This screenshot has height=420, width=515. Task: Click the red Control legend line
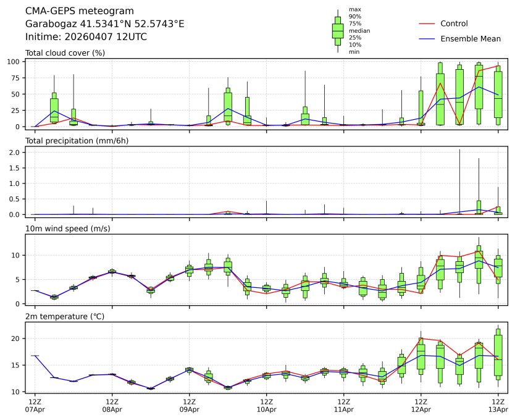coord(428,23)
